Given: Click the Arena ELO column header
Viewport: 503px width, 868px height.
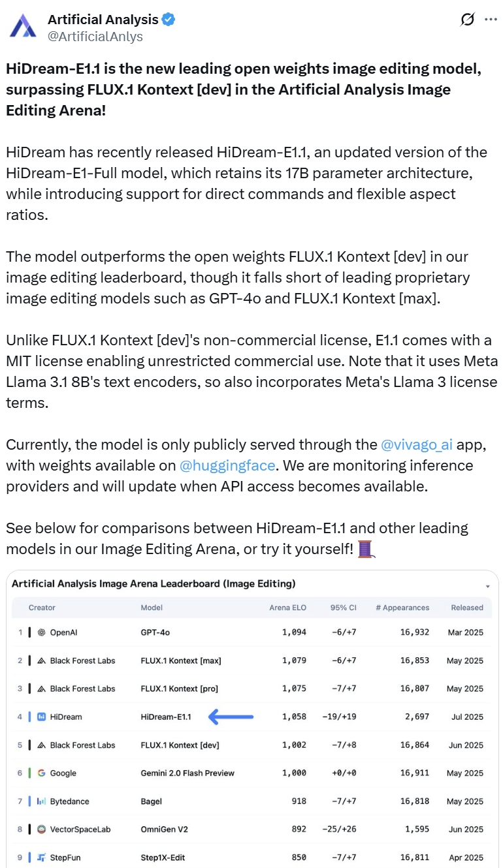Looking at the screenshot, I should [287, 608].
